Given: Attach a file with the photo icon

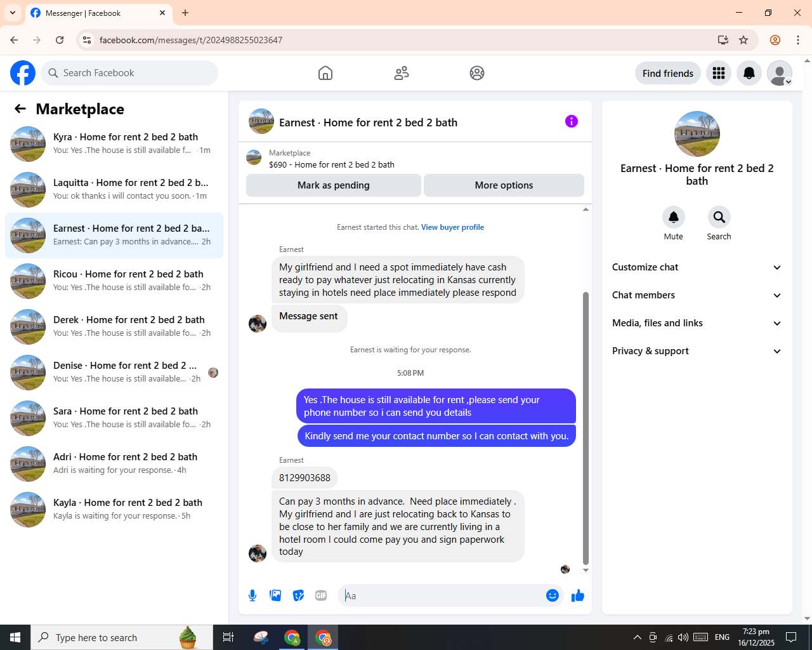Looking at the screenshot, I should 275,595.
